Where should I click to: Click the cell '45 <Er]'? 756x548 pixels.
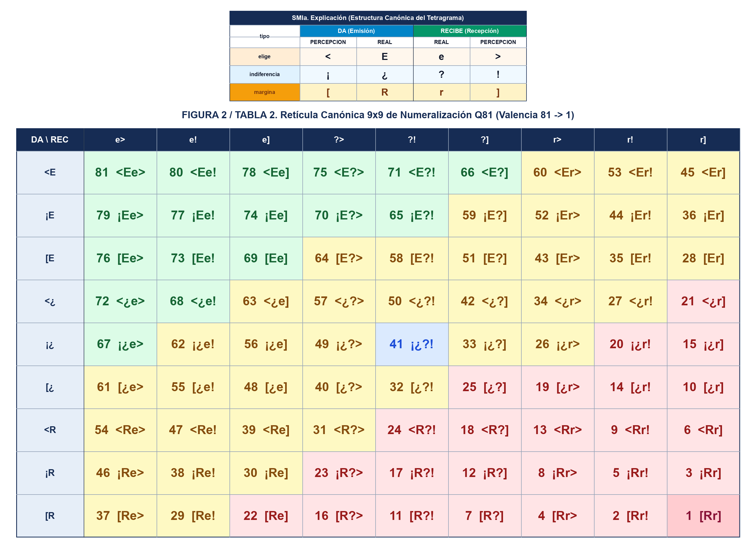pos(703,172)
